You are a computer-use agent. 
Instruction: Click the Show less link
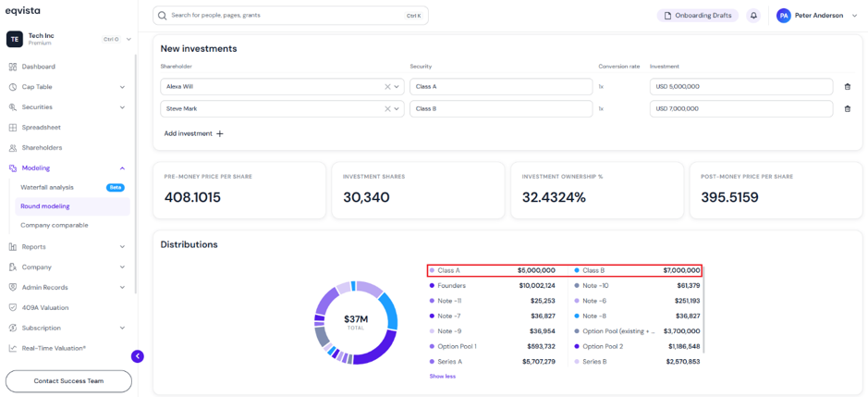pyautogui.click(x=442, y=376)
